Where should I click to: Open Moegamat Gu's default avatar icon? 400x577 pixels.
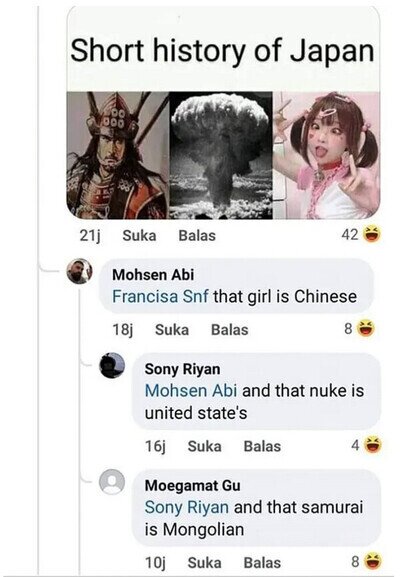point(112,482)
